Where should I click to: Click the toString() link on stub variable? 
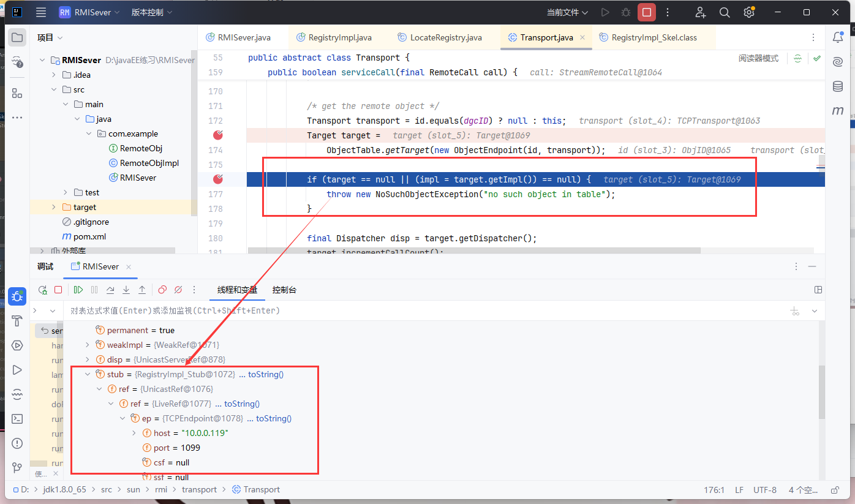[x=266, y=374]
